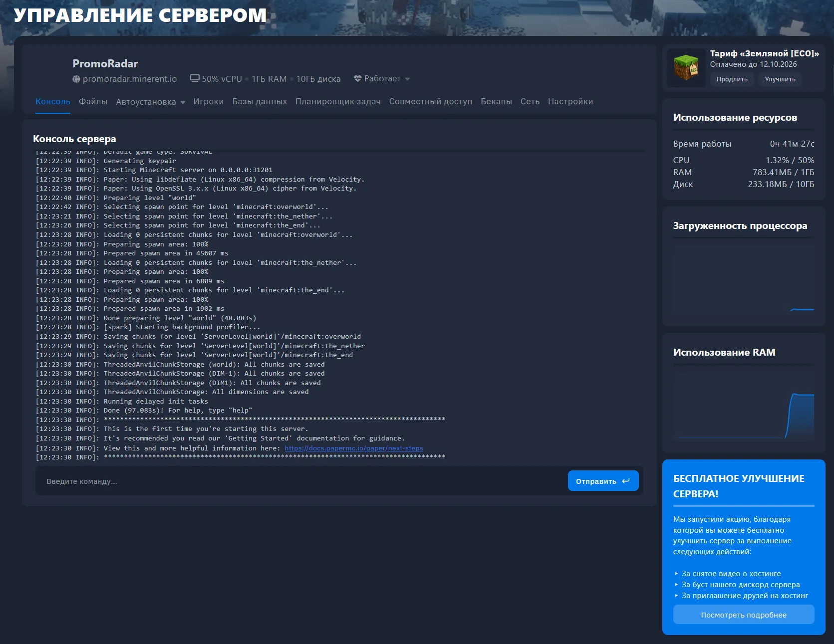Click the УПРАВЛЕНИЕ СЕРВЕРОМ page title

point(140,15)
